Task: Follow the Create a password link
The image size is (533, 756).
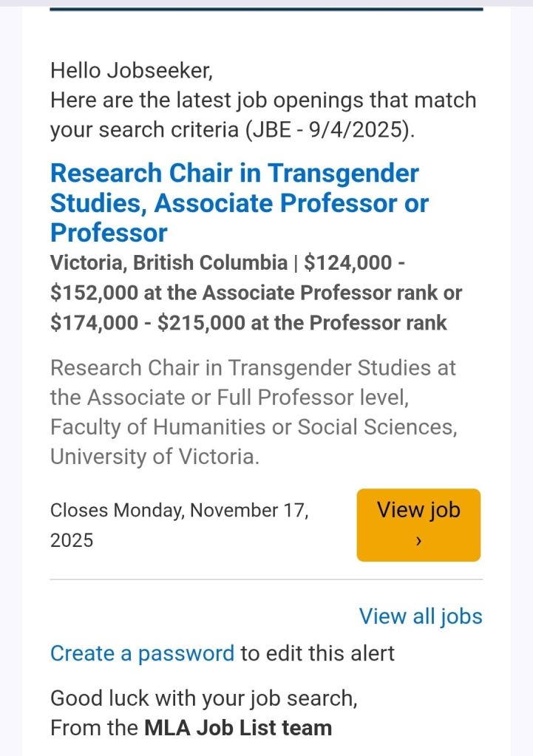Action: pyautogui.click(x=142, y=653)
